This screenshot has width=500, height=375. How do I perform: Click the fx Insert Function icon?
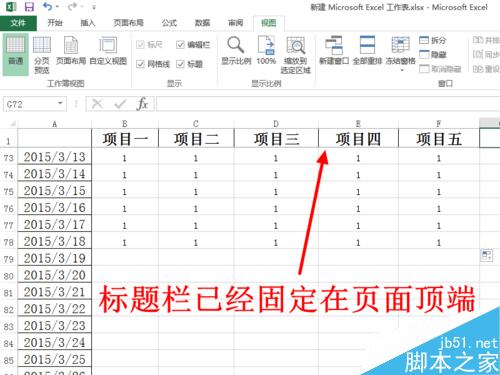click(x=142, y=104)
